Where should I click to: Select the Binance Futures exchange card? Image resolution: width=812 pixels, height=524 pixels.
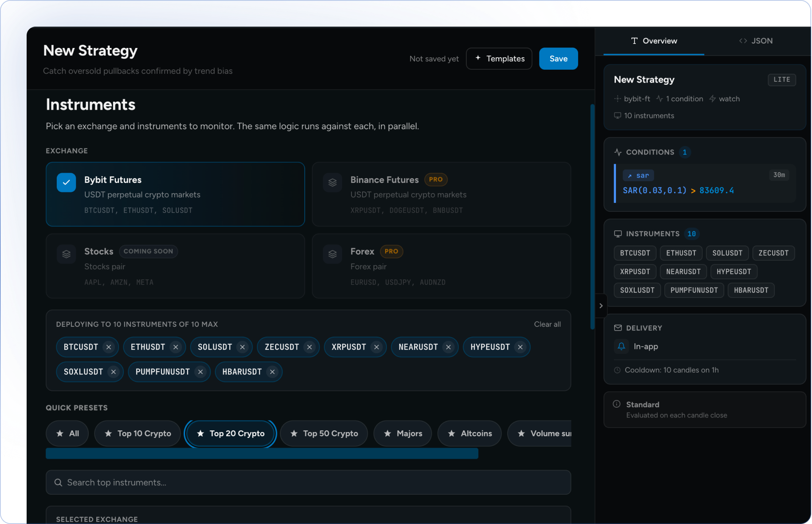click(441, 195)
